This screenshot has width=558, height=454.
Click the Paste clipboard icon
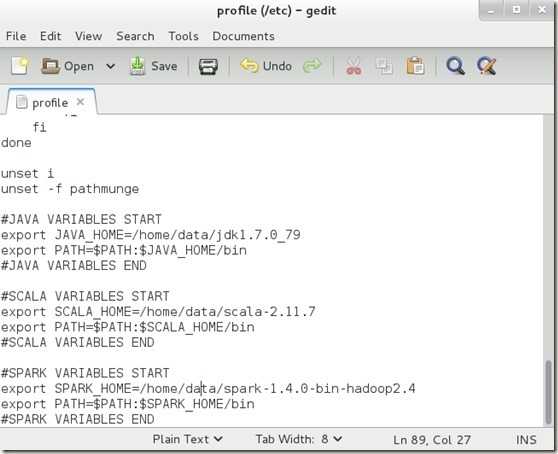(x=415, y=66)
